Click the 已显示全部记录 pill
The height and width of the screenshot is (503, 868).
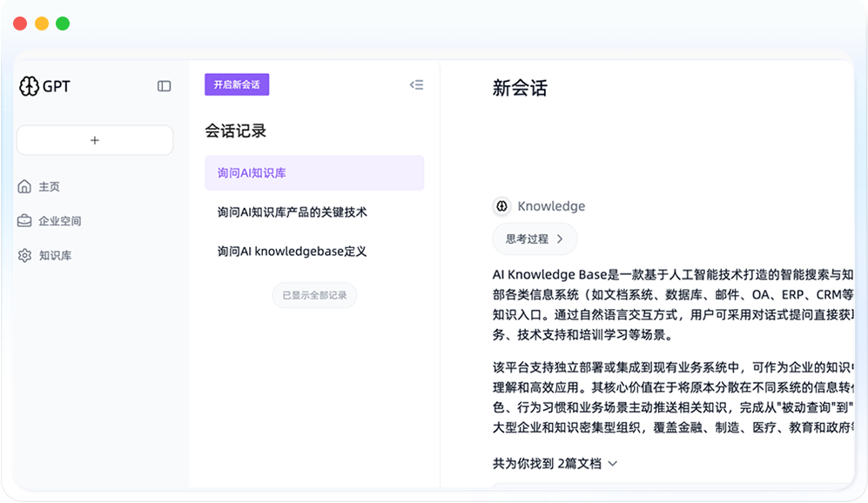tap(314, 295)
